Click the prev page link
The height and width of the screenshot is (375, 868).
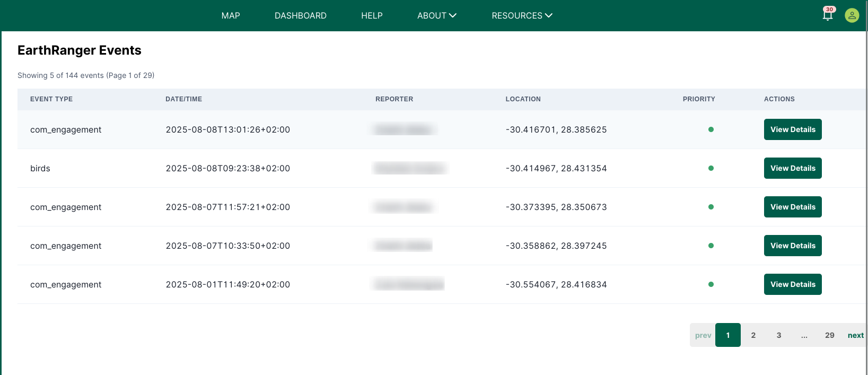tap(703, 335)
